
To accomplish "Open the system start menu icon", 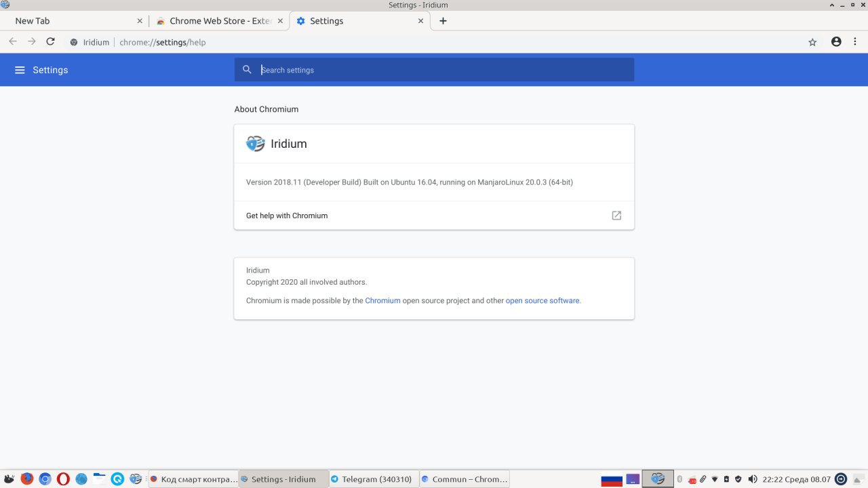I will pyautogui.click(x=9, y=479).
